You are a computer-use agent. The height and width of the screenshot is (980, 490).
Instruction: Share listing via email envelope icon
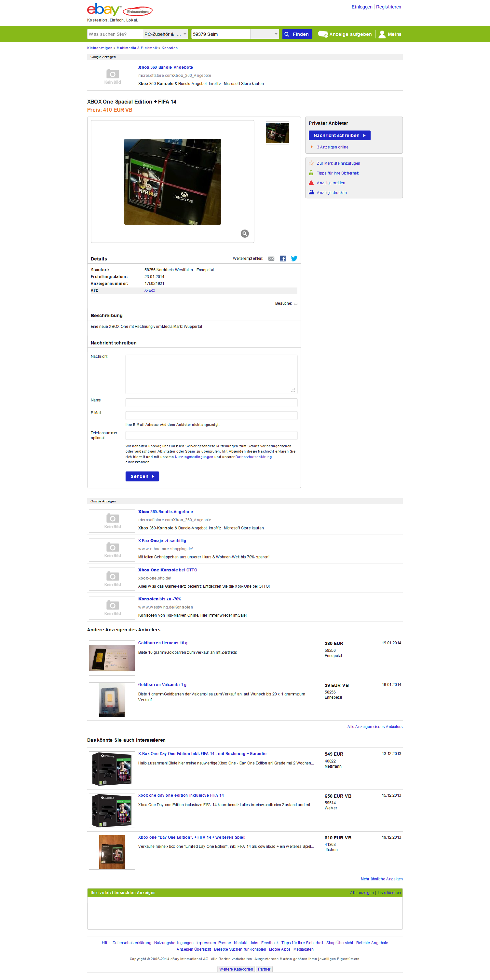point(271,259)
